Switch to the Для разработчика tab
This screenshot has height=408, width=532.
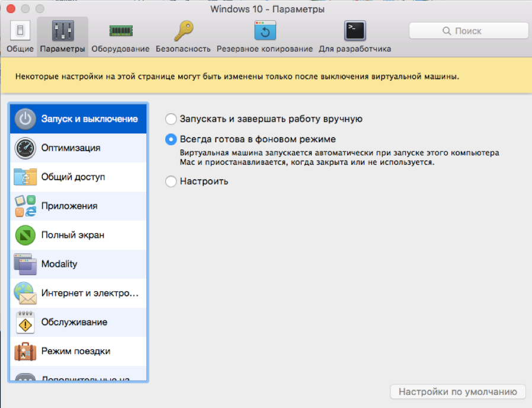(x=354, y=34)
